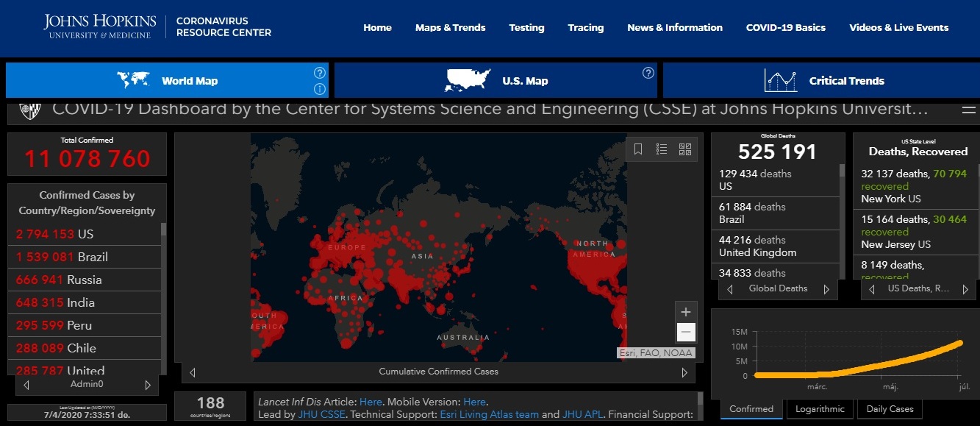Follow the Mobile Version Here link
The image size is (980, 426).
tap(474, 402)
